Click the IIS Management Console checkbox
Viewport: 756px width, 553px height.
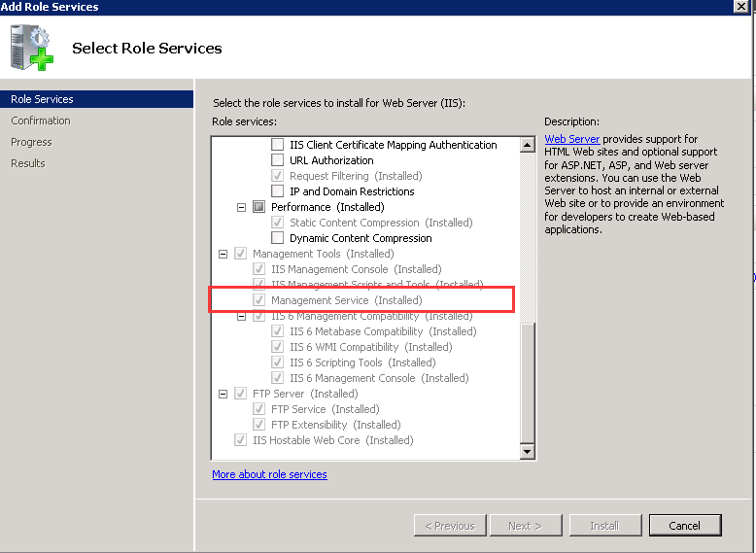(x=258, y=269)
